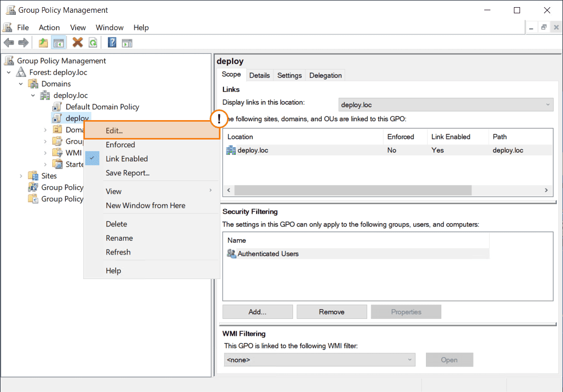Click the Link Enabled column header
The width and height of the screenshot is (563, 392).
(458, 137)
